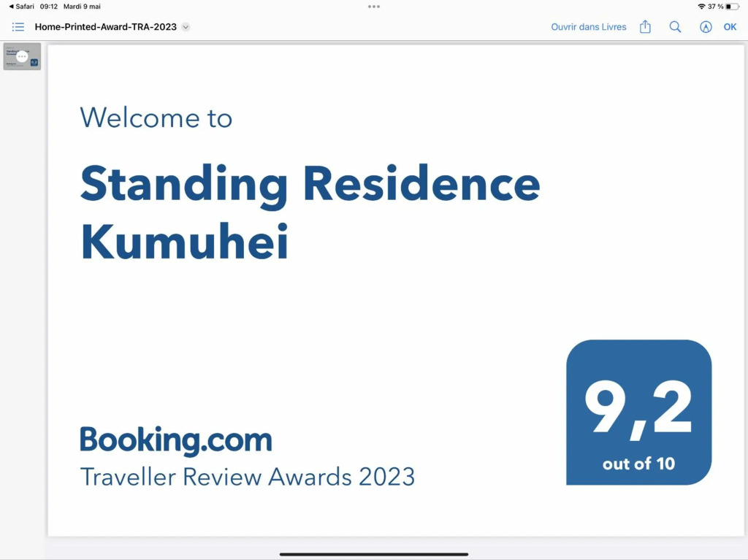Open the search magnifier icon
748x560 pixels.
pos(675,27)
